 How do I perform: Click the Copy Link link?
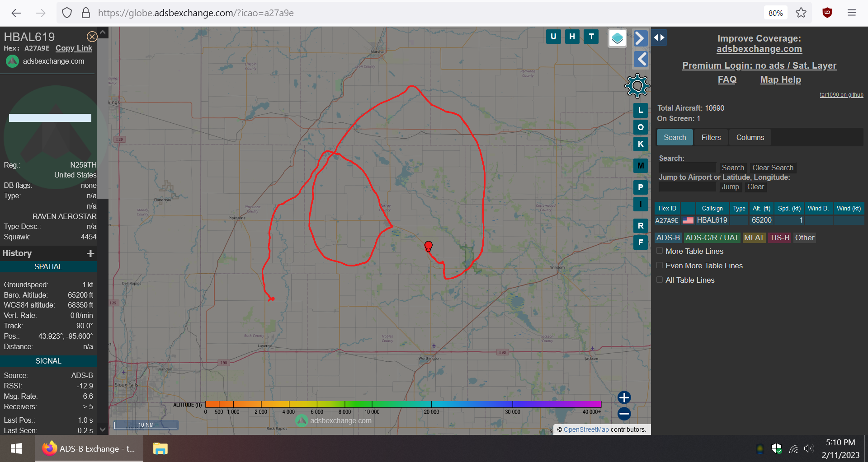pyautogui.click(x=74, y=48)
